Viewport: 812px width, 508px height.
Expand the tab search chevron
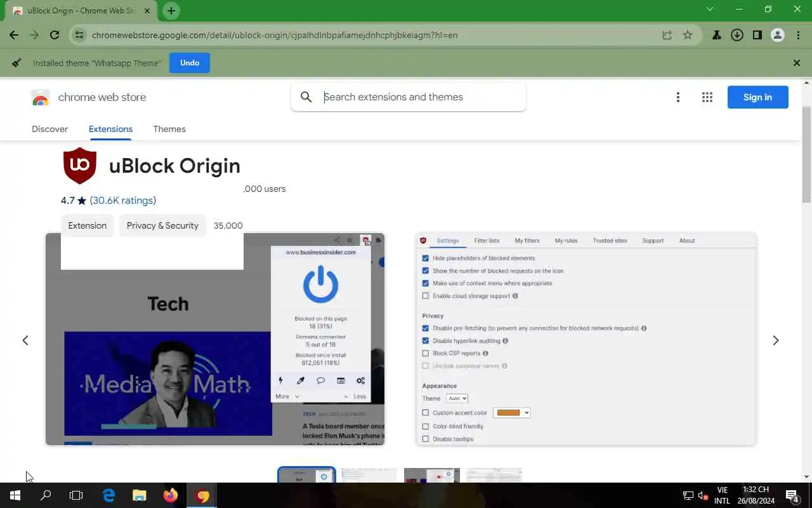710,9
